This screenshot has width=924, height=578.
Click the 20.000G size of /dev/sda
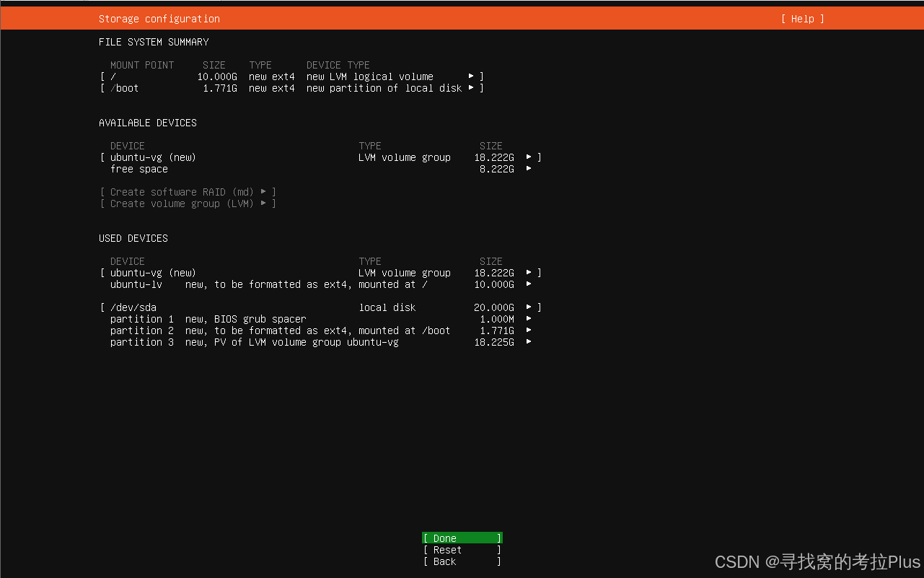[494, 307]
